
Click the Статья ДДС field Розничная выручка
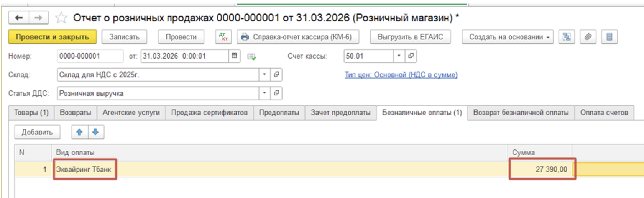coord(158,93)
